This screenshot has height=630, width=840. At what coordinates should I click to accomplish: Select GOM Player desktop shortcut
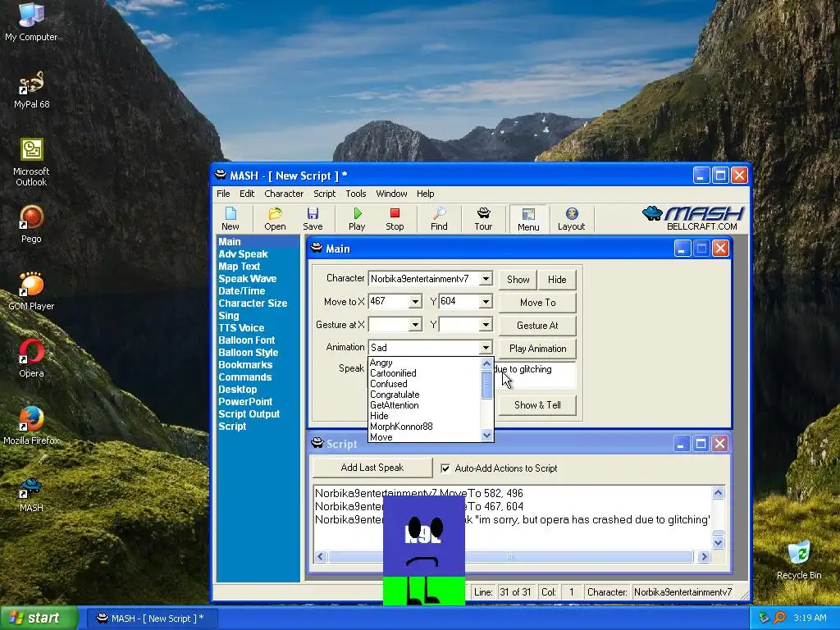tap(31, 291)
